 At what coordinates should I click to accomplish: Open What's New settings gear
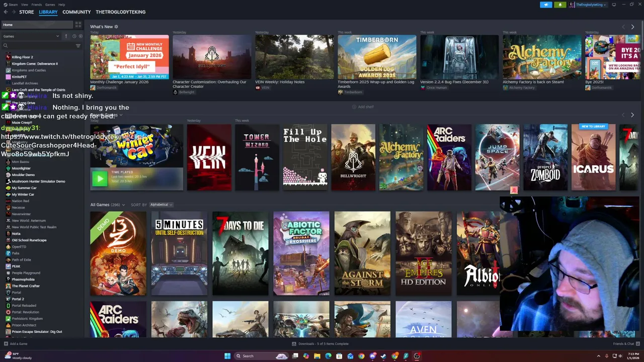point(116,27)
